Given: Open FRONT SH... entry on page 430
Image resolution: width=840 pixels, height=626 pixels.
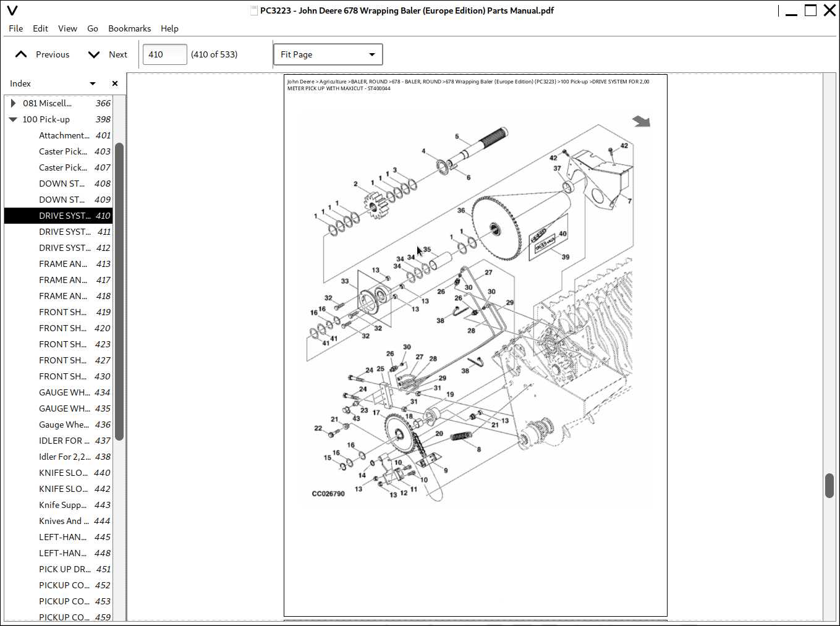Looking at the screenshot, I should (59, 376).
